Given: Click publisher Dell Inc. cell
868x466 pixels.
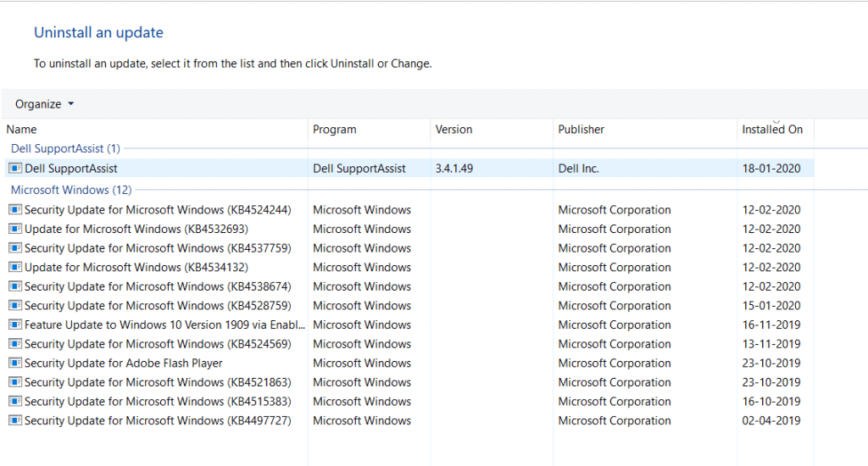Looking at the screenshot, I should [578, 169].
